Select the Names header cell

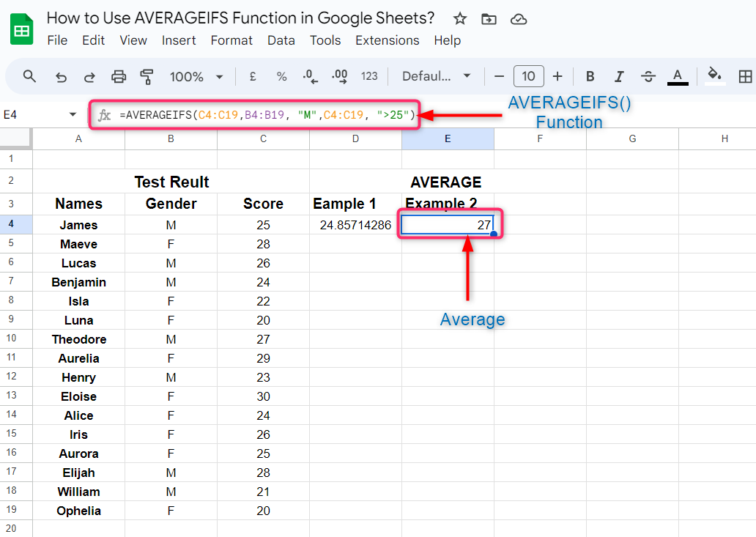tap(78, 204)
